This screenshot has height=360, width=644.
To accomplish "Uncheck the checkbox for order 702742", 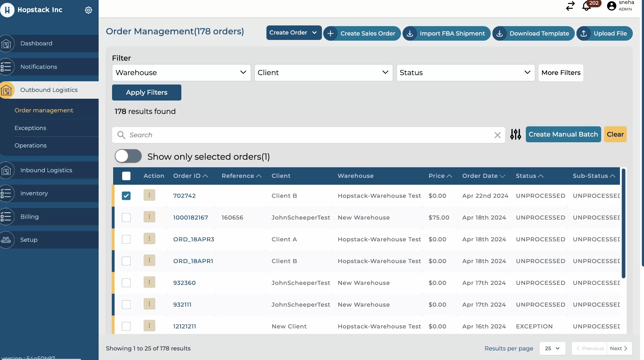I will tap(126, 196).
